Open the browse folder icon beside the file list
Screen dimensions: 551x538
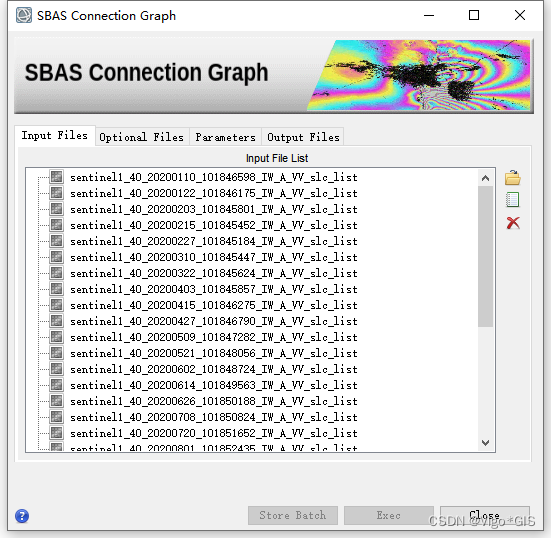(x=512, y=177)
